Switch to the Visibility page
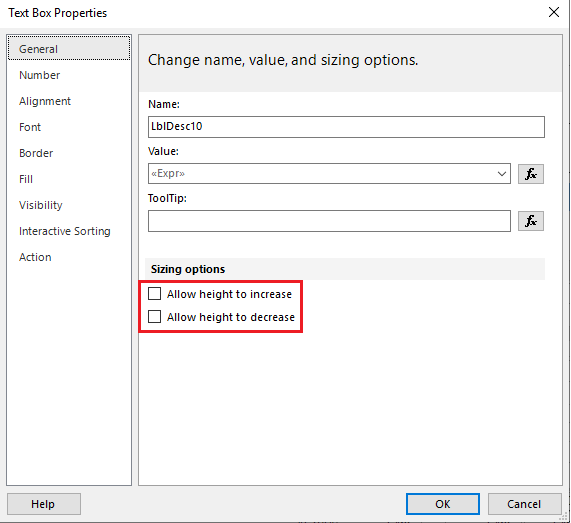 click(x=41, y=205)
